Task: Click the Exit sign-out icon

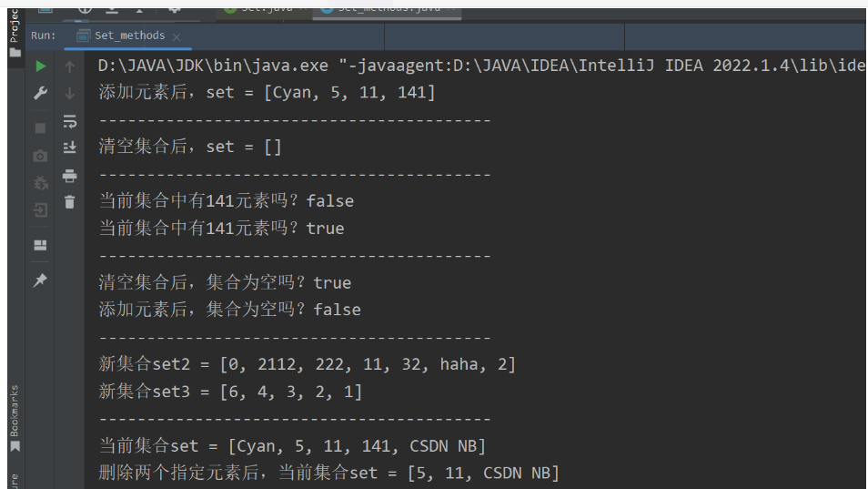Action: coord(40,210)
